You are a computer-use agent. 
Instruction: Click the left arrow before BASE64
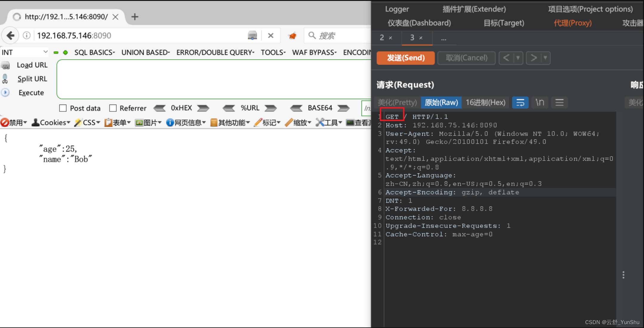coord(296,108)
